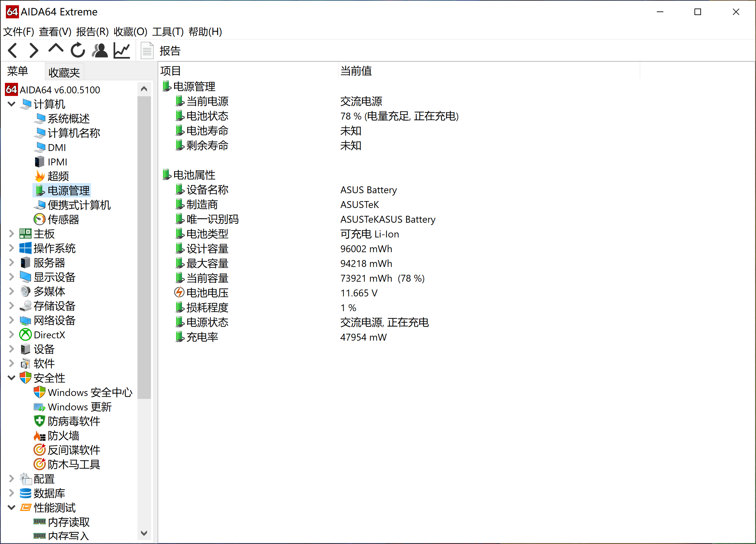
Task: Collapse the 安全性 tree node
Action: [11, 378]
